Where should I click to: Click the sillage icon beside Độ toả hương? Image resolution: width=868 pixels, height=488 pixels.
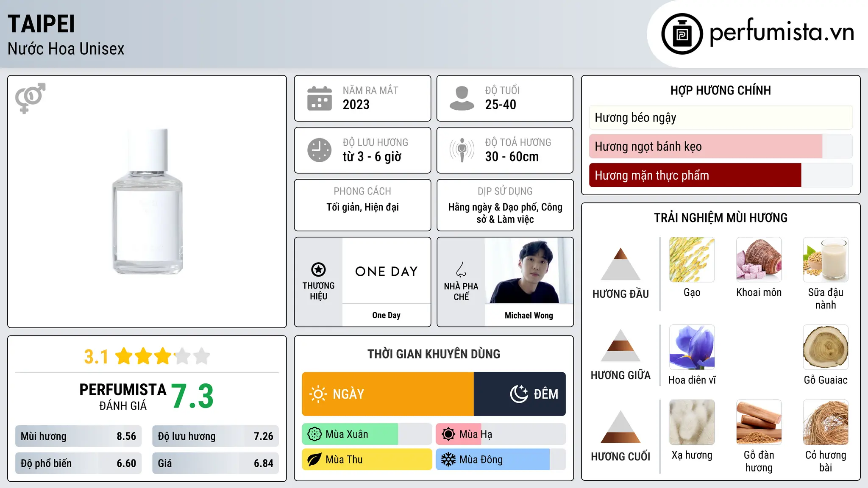coord(462,150)
